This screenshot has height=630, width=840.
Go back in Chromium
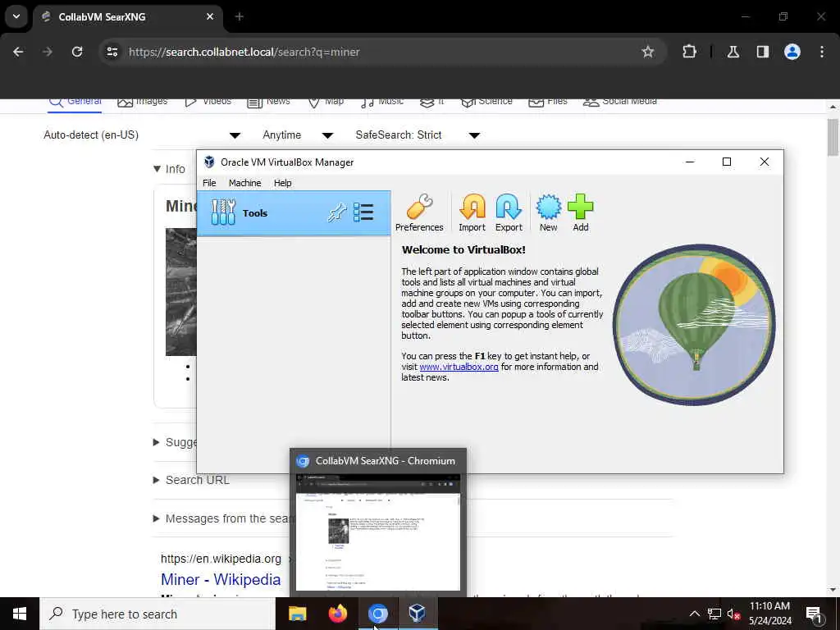pos(18,52)
